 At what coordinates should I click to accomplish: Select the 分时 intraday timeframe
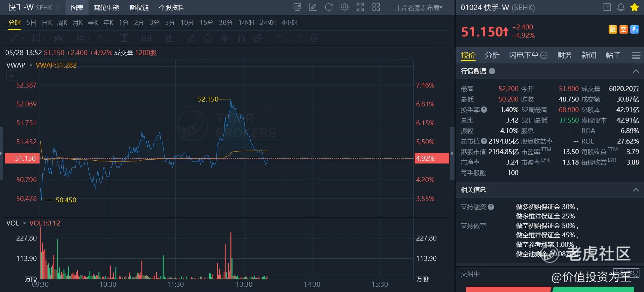point(15,23)
